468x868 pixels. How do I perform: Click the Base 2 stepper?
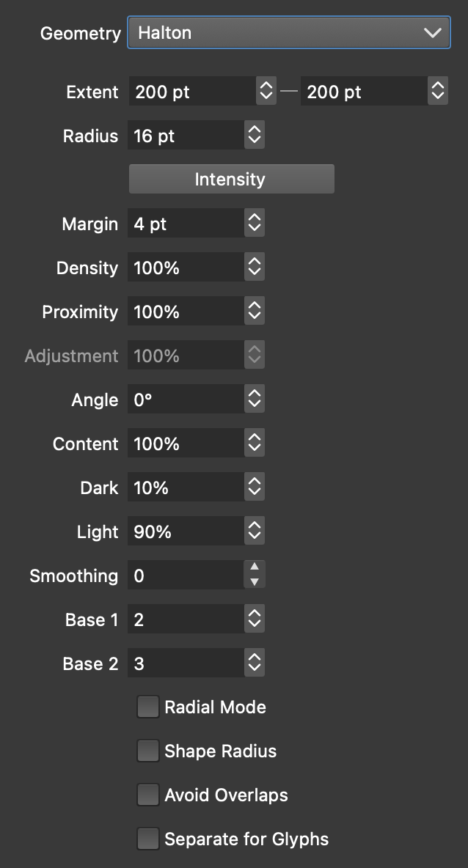click(x=255, y=663)
